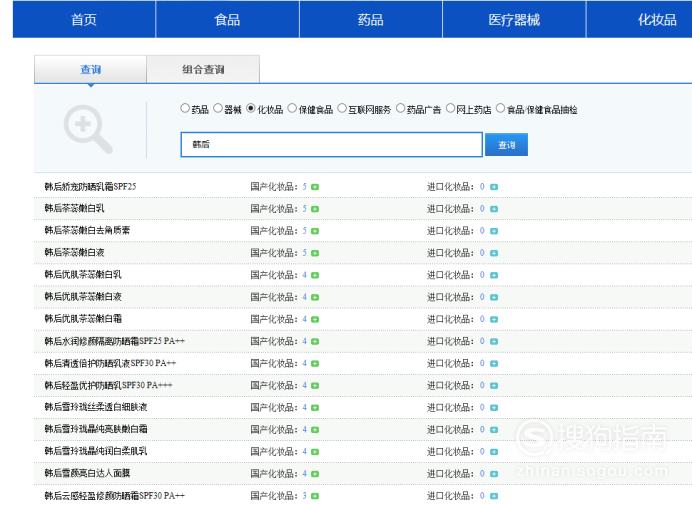Click green icon in 韩后雪玲珑丝柔透白细肤液 row
Image resolution: width=692 pixels, height=505 pixels.
pyautogui.click(x=315, y=408)
